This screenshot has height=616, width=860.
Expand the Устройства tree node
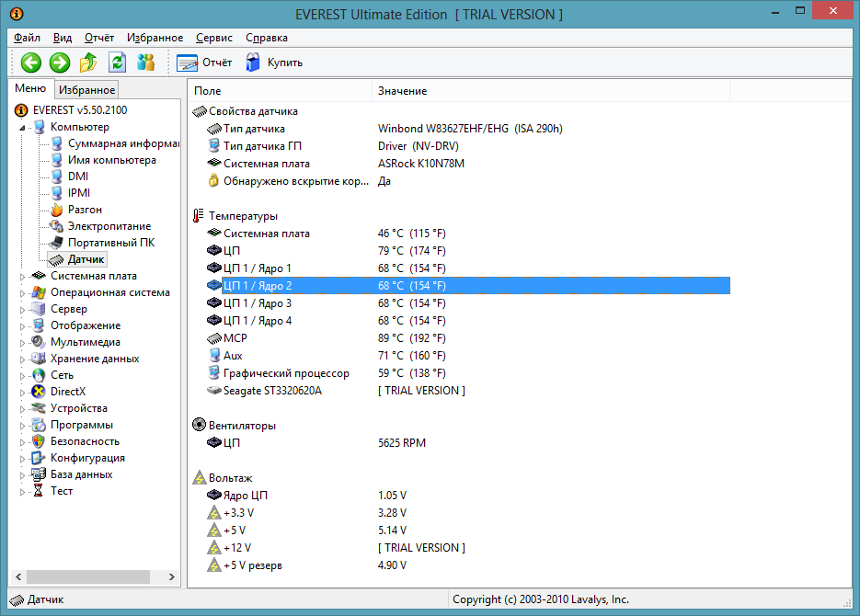click(x=22, y=409)
